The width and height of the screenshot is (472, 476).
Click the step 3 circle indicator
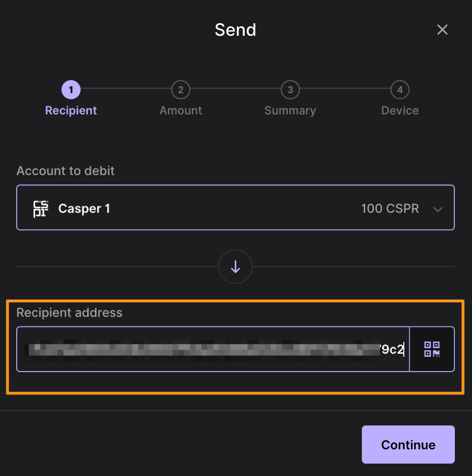click(x=290, y=90)
